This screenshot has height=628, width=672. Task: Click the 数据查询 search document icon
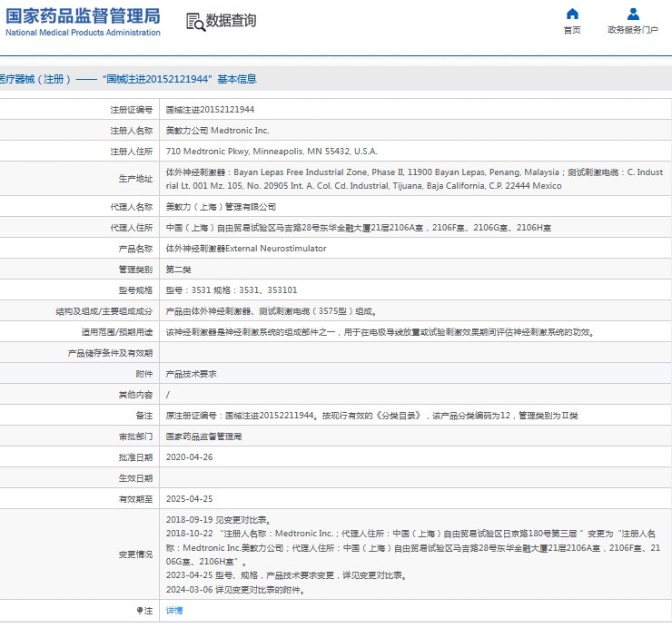[x=195, y=22]
